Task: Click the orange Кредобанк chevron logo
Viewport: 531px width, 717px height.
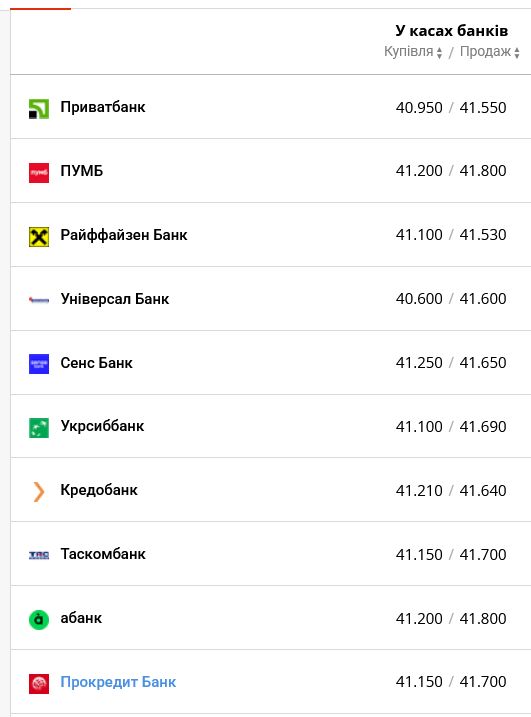Action: tap(39, 492)
